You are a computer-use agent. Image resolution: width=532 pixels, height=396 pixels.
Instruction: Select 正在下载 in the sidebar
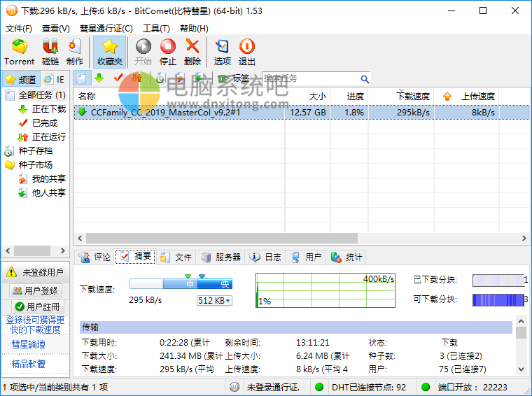42,109
